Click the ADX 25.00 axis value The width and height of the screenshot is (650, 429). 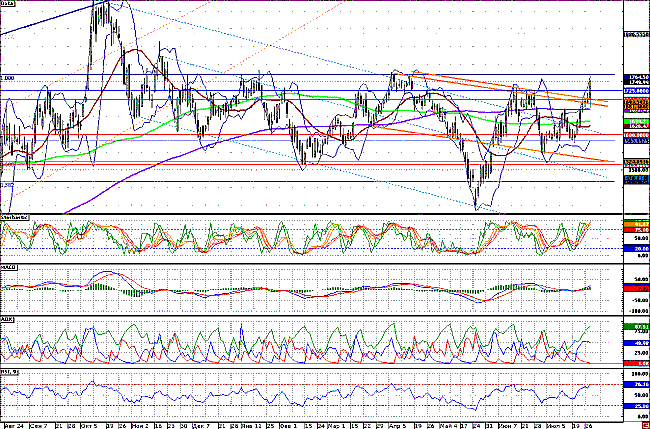(x=641, y=353)
